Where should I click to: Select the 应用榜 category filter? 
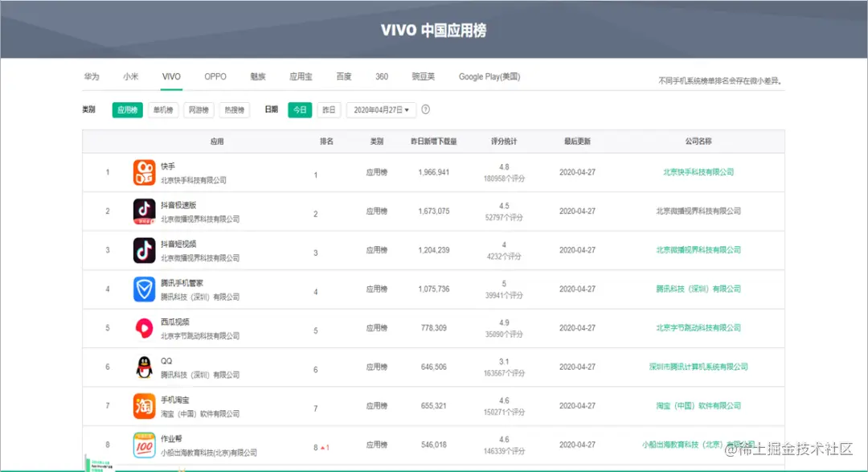[127, 109]
